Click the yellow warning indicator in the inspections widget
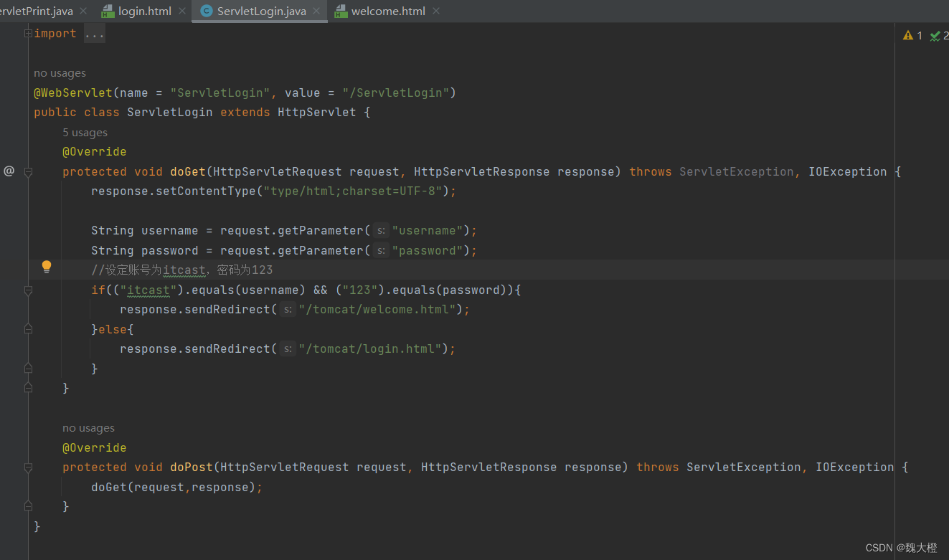Viewport: 949px width, 560px height. 907,35
